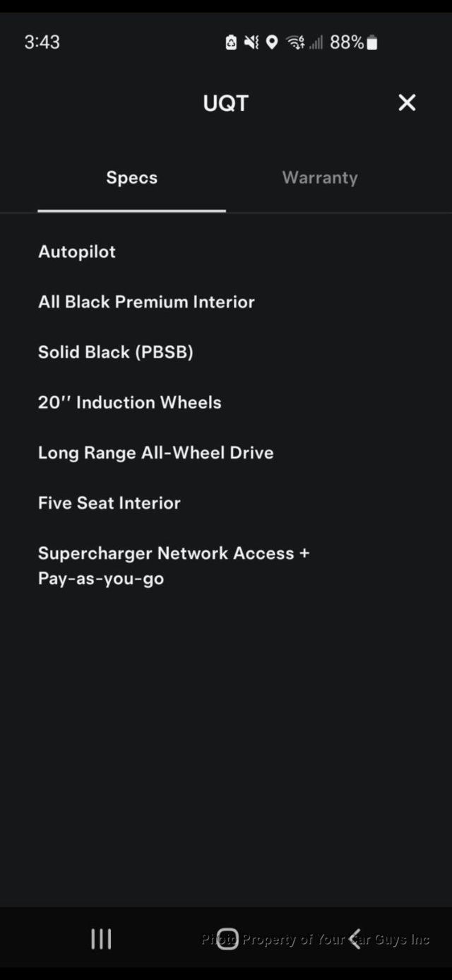452x980 pixels.
Task: Open recent apps from the navigation bar
Action: [101, 938]
